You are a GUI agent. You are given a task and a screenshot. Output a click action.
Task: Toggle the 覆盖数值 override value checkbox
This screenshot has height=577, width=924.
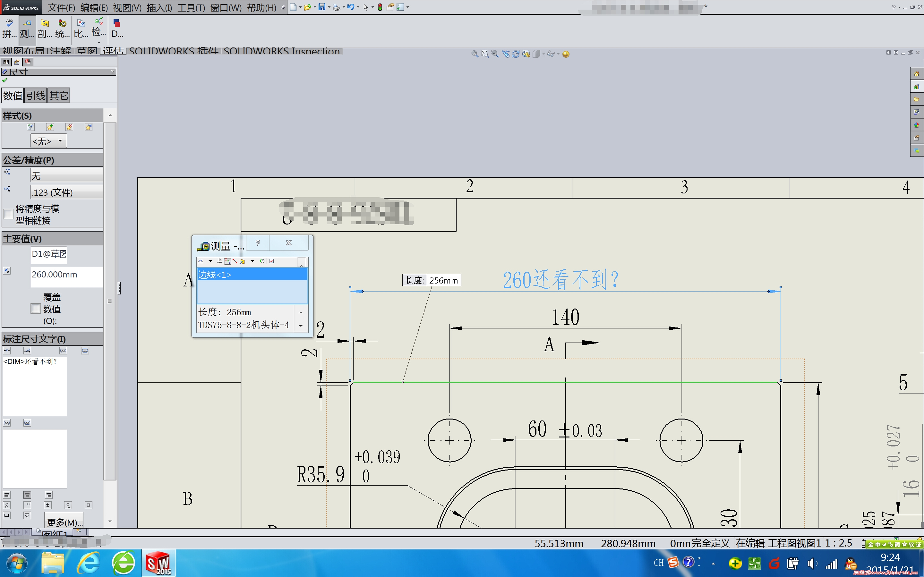tap(36, 308)
